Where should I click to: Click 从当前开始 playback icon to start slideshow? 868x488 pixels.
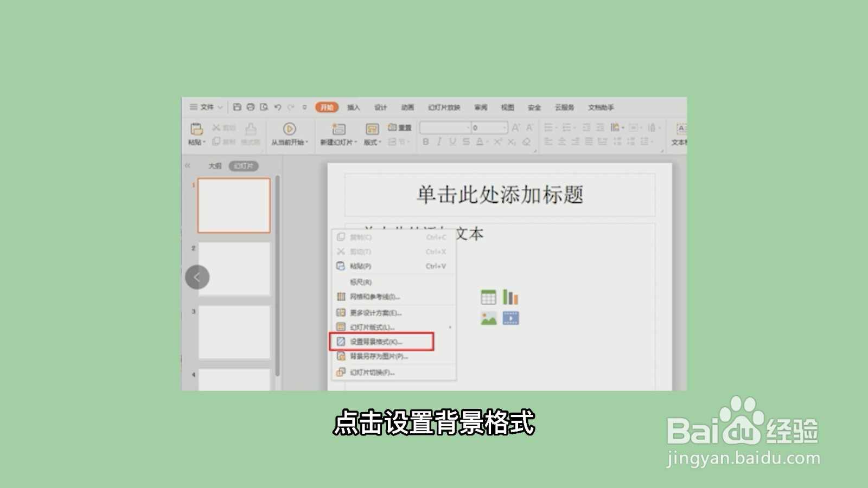click(289, 129)
